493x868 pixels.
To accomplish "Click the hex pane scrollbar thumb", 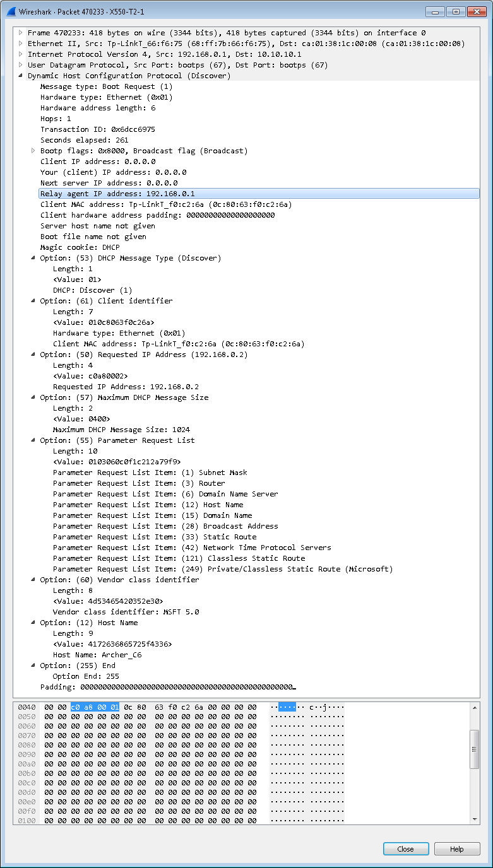I will 475,749.
